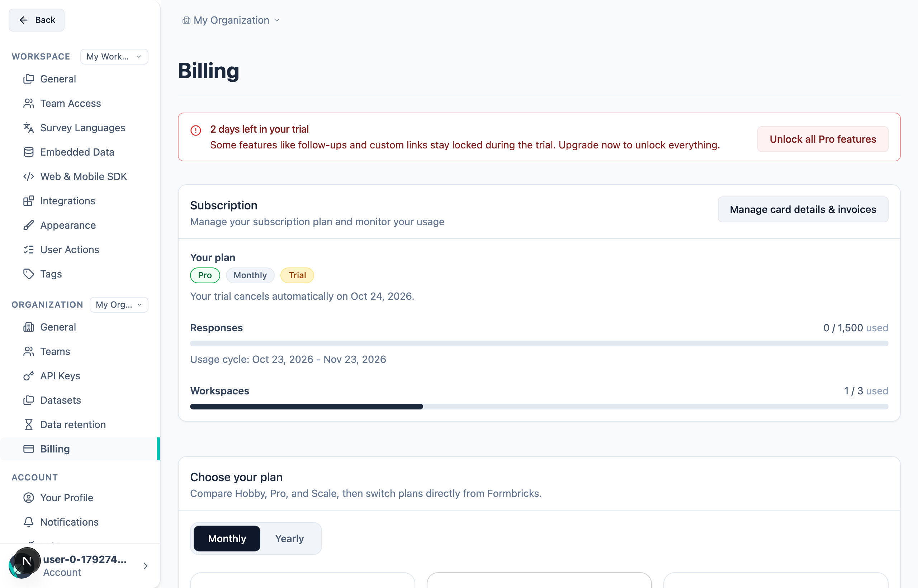Viewport: 918px width, 588px height.
Task: Click the Pro plan badge
Action: 205,275
